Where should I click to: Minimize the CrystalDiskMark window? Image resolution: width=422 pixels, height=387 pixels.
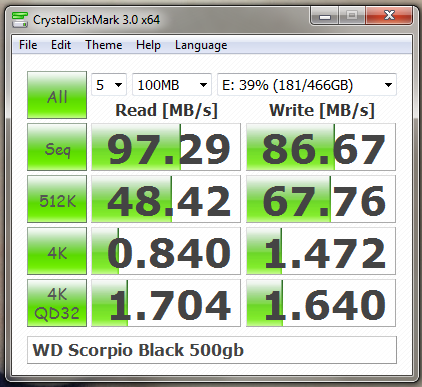pyautogui.click(x=325, y=16)
